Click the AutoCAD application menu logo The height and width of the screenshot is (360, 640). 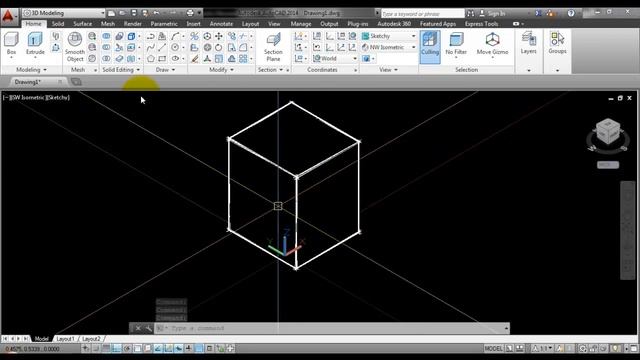click(8, 16)
